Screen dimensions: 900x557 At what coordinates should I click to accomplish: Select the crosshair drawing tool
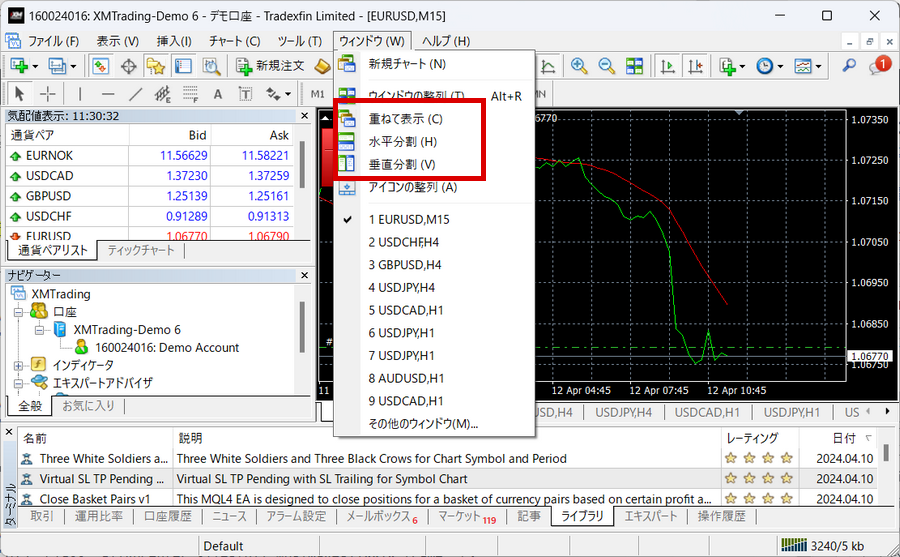click(48, 93)
